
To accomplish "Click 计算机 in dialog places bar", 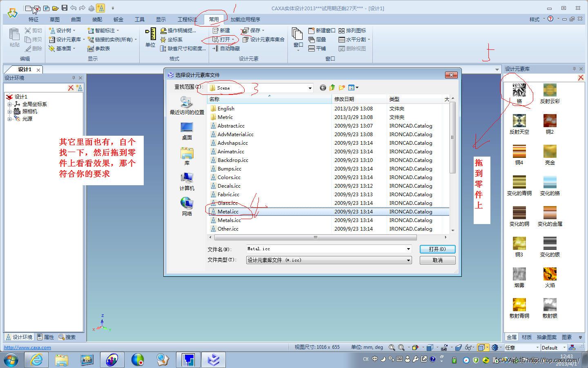I will [187, 182].
